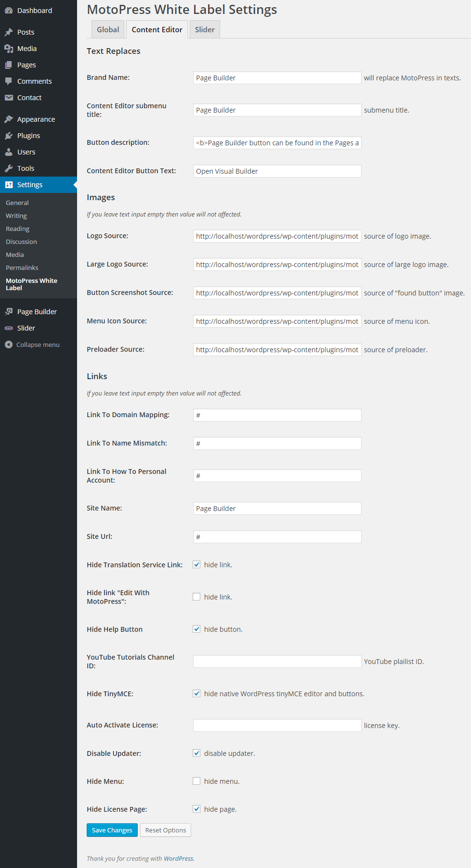471x868 pixels.
Task: Click the Posts pushpin icon
Action: (9, 32)
